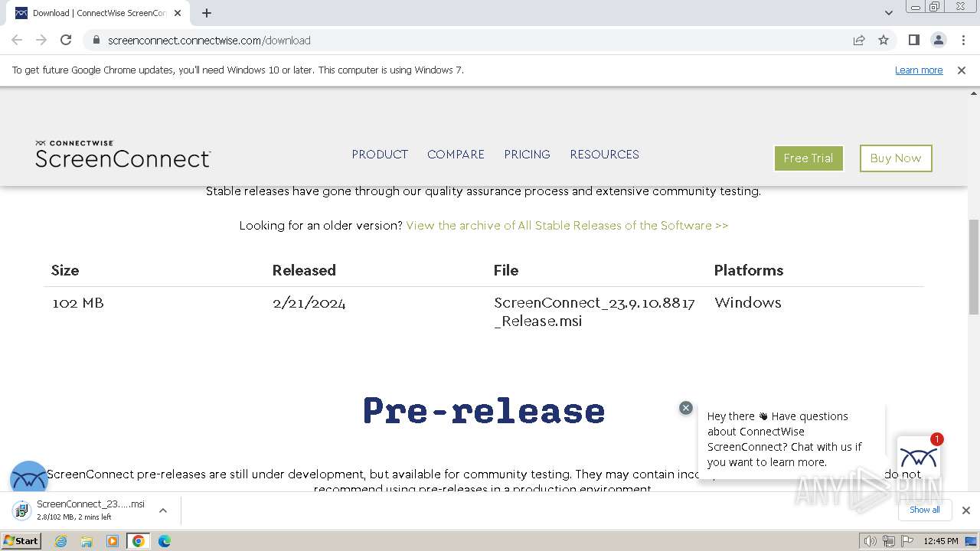The image size is (980, 551).
Task: Click the Size column header
Action: click(x=65, y=270)
